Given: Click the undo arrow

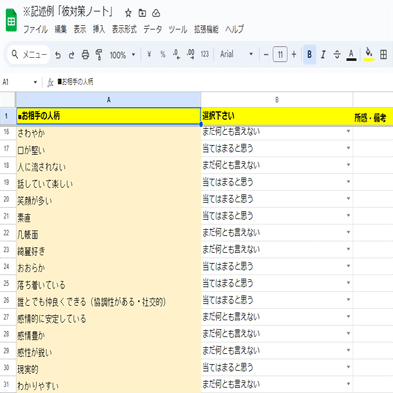Looking at the screenshot, I should (58, 55).
